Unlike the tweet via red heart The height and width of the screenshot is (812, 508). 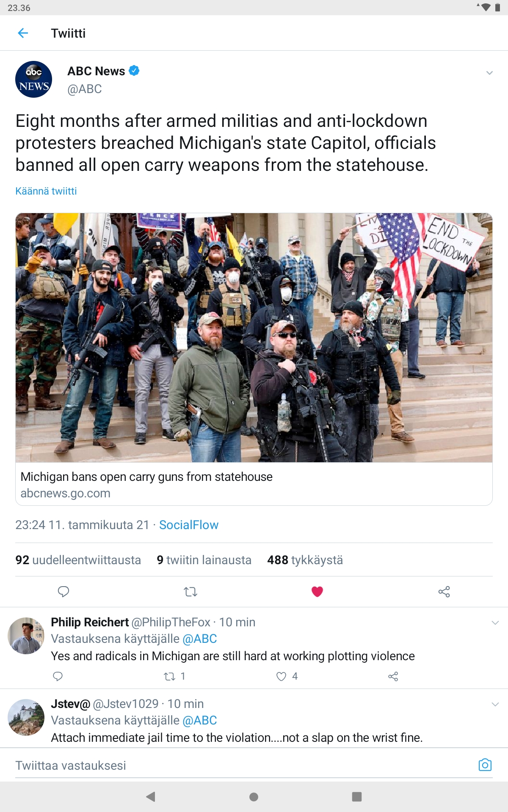317,592
